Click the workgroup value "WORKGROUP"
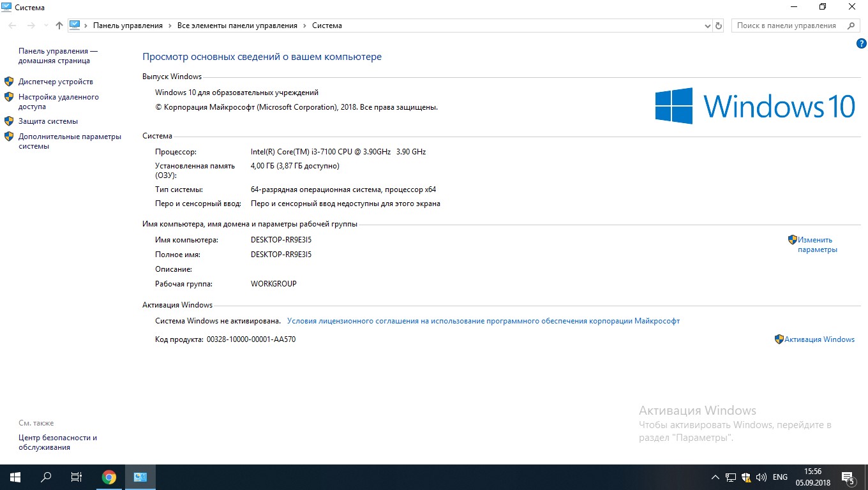Image resolution: width=868 pixels, height=490 pixels. (x=274, y=284)
